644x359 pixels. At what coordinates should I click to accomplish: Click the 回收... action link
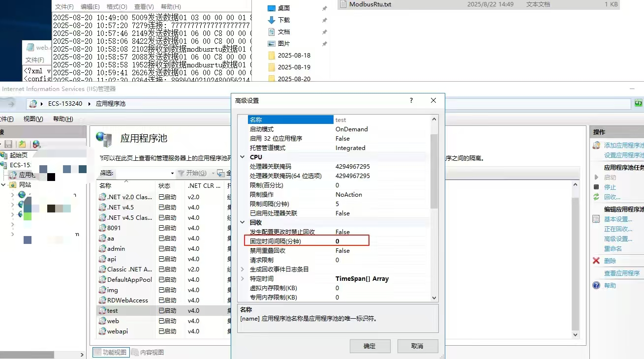point(612,197)
